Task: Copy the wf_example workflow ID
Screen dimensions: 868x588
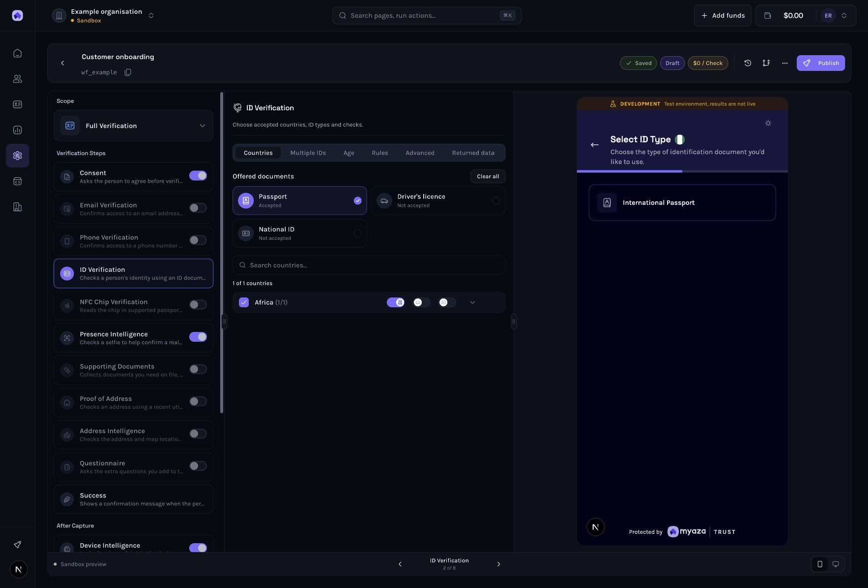Action: (128, 72)
